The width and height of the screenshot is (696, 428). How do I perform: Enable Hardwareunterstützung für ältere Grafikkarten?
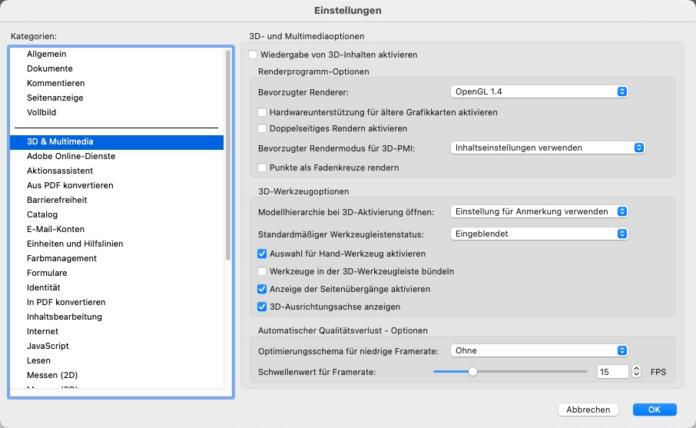[263, 112]
